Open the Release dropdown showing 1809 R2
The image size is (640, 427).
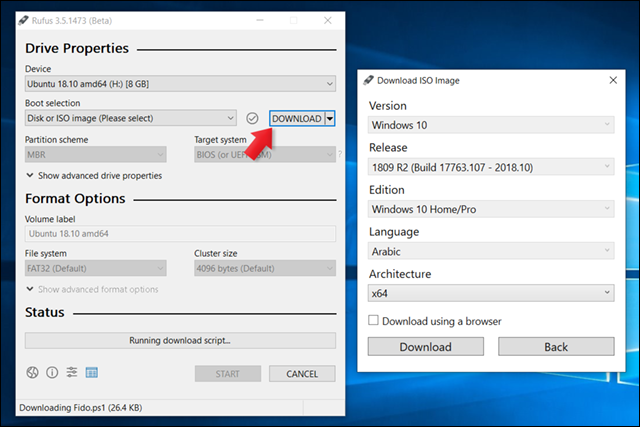491,167
